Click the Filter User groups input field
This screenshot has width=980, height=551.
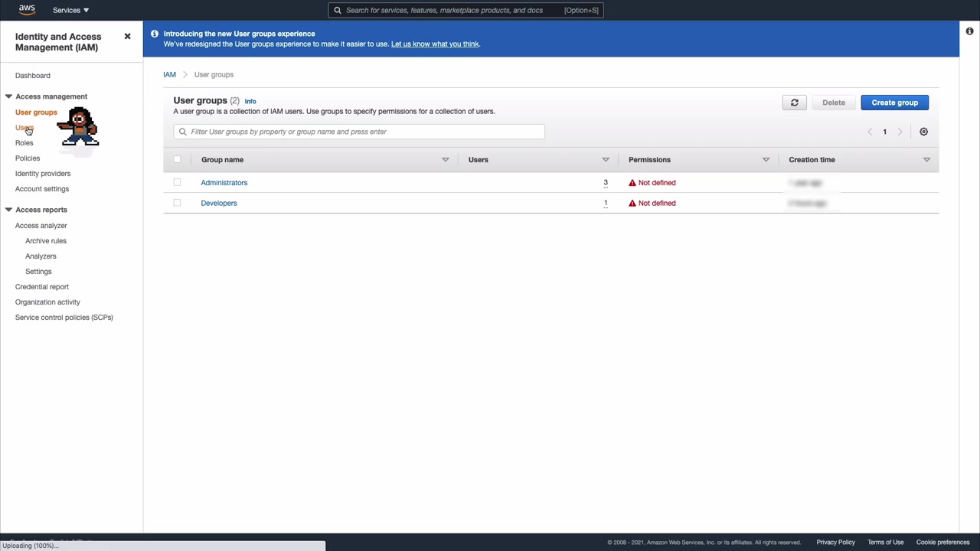359,132
